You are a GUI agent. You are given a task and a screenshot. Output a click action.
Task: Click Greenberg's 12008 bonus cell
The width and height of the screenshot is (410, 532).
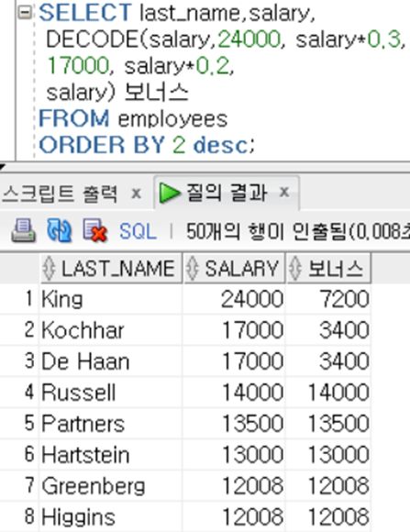(x=328, y=485)
